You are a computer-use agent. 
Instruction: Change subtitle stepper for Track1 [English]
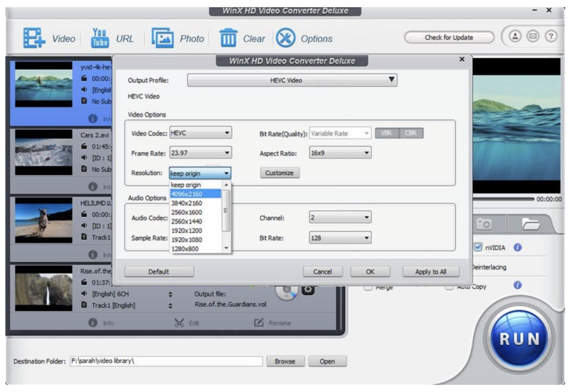pos(170,306)
